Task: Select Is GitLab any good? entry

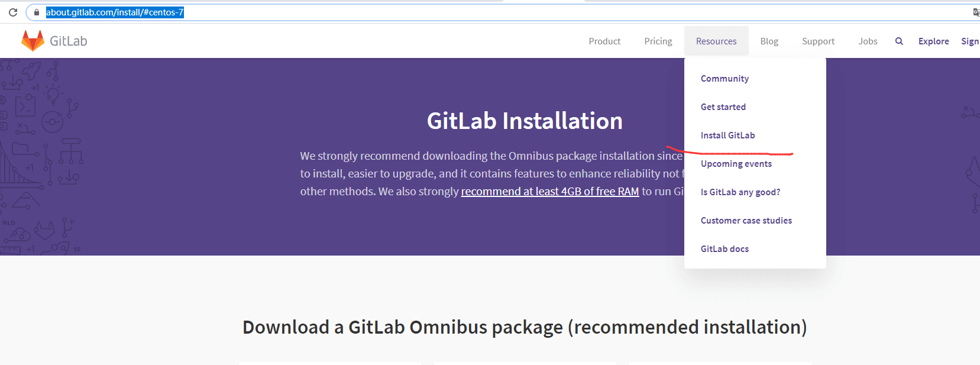Action: tap(740, 192)
